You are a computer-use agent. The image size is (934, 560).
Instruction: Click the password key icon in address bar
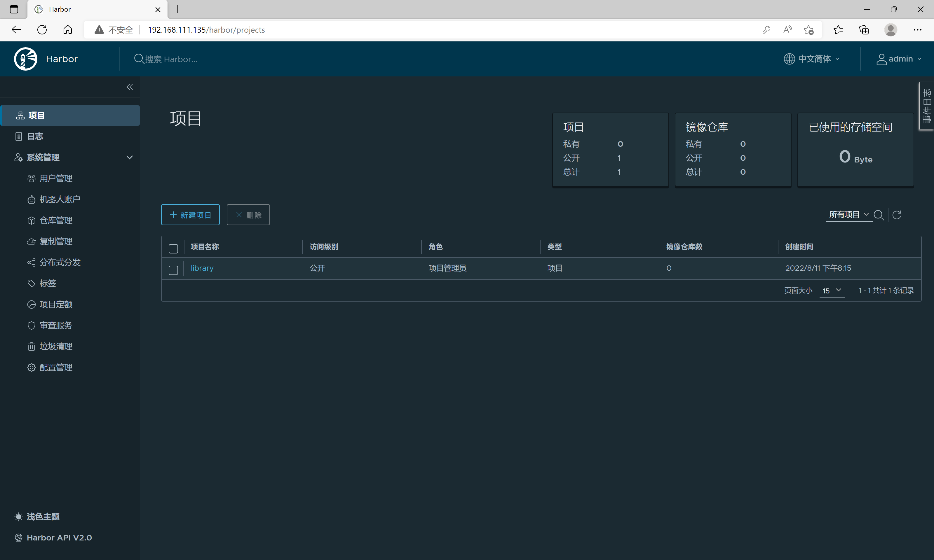766,30
